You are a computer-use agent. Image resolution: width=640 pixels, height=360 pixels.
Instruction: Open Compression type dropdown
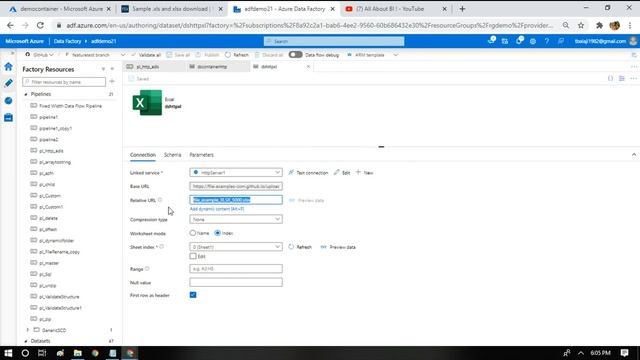(x=236, y=220)
